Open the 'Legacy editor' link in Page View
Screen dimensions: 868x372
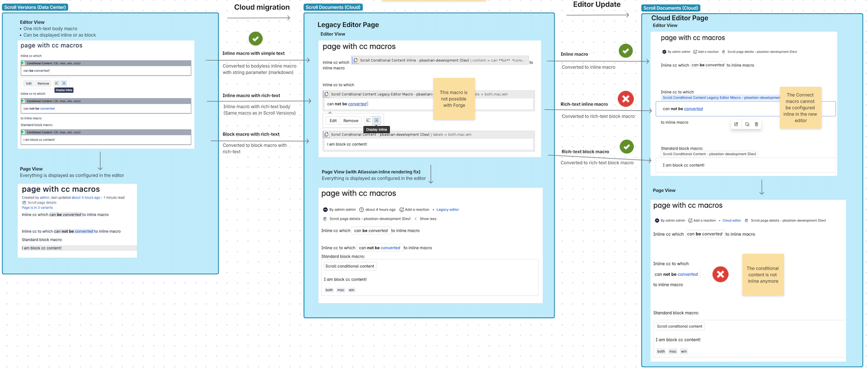[x=448, y=210]
